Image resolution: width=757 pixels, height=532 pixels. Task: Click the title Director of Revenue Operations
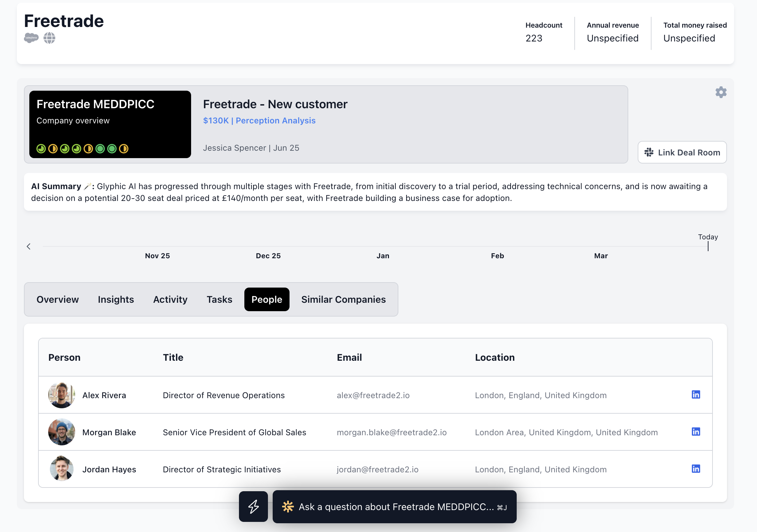(x=224, y=395)
